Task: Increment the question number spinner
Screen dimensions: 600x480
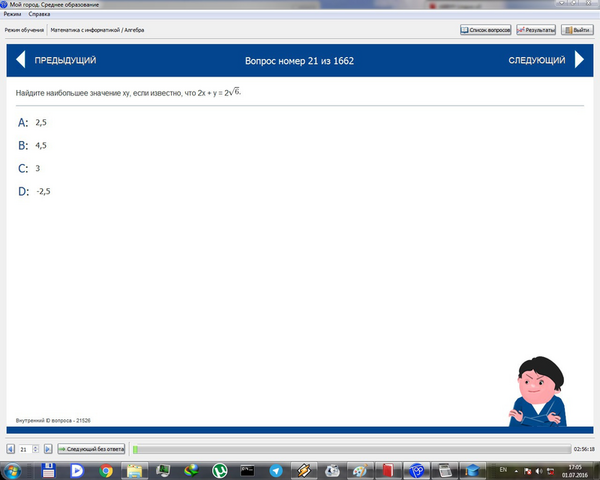Action: 36,447
